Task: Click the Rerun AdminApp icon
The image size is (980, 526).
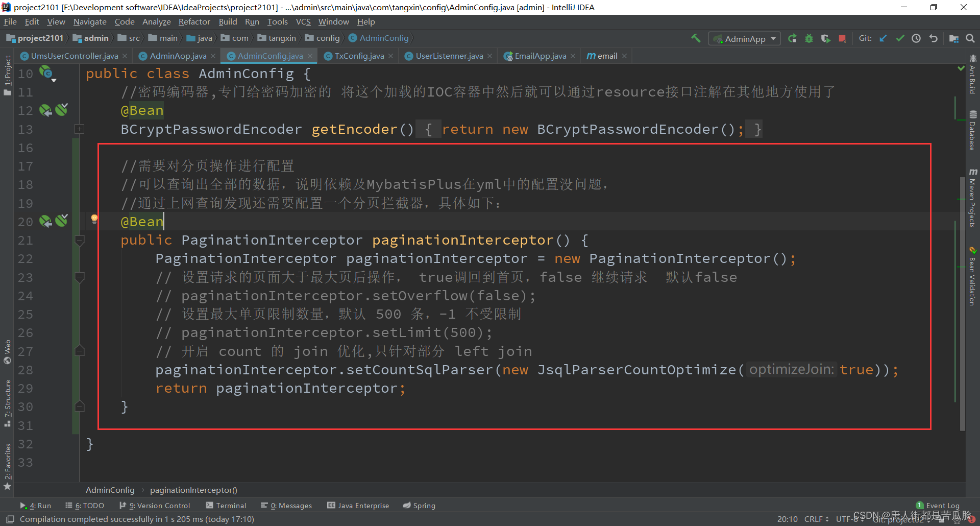Action: pyautogui.click(x=792, y=38)
